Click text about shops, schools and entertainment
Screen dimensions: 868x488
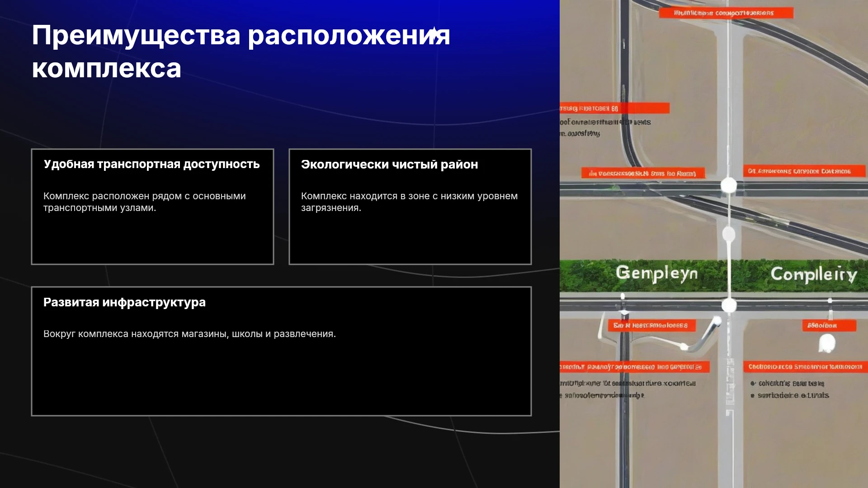(x=189, y=334)
